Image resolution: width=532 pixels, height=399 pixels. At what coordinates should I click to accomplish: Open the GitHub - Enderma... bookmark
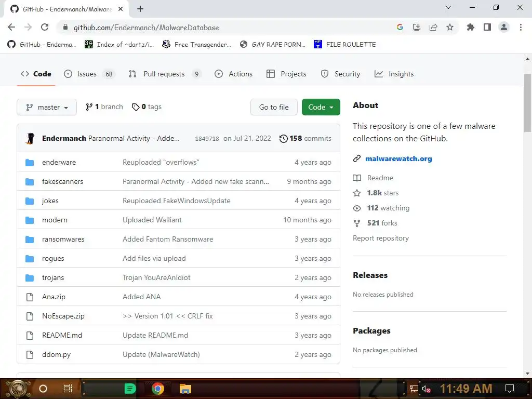coord(42,45)
